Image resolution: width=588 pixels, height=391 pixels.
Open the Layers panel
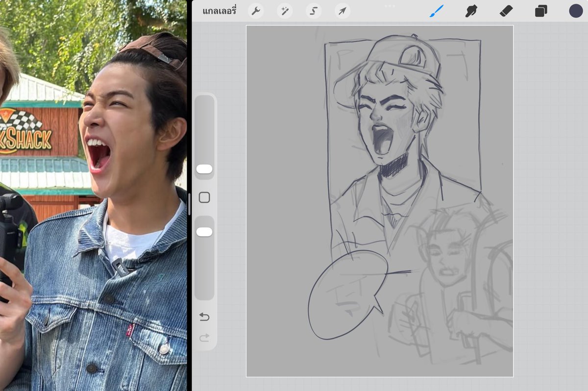point(541,11)
